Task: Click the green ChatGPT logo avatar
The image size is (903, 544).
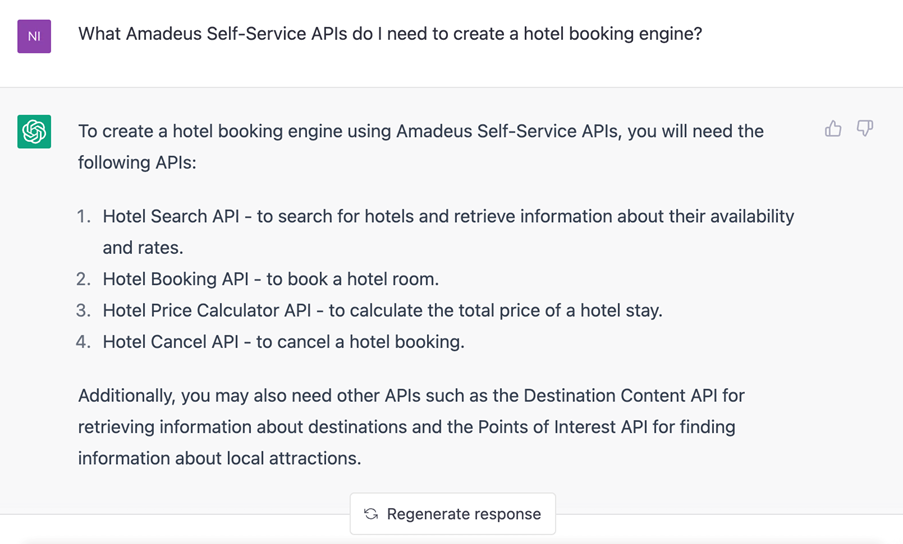Action: click(34, 131)
